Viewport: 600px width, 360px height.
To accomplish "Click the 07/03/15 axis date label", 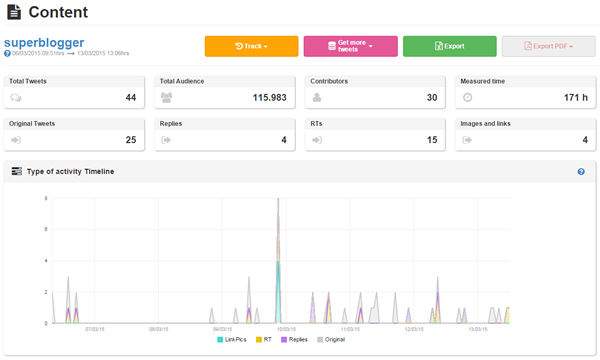I will click(95, 329).
